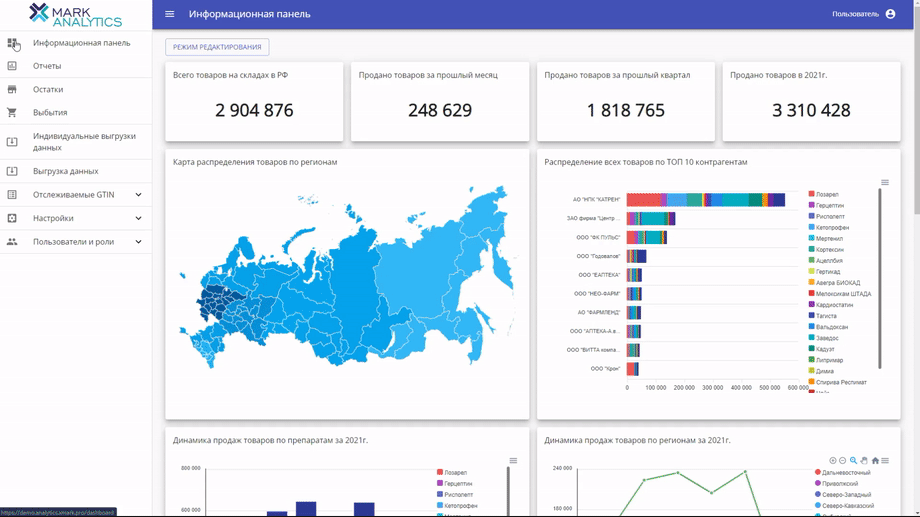Click the ООО "ФК ПУЛЬС" bar

(647, 237)
